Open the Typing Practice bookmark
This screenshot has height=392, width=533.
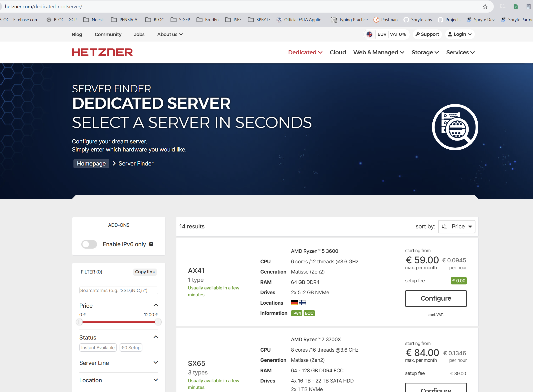point(349,20)
